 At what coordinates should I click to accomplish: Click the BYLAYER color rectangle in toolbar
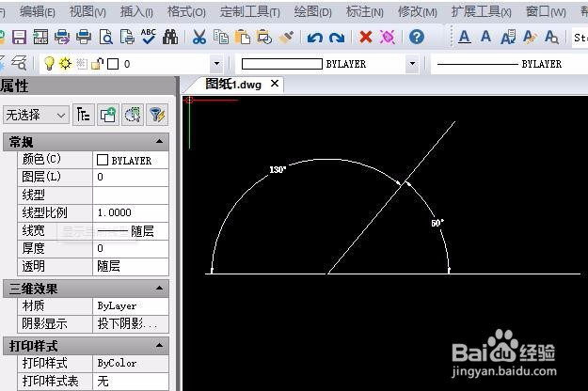point(282,64)
